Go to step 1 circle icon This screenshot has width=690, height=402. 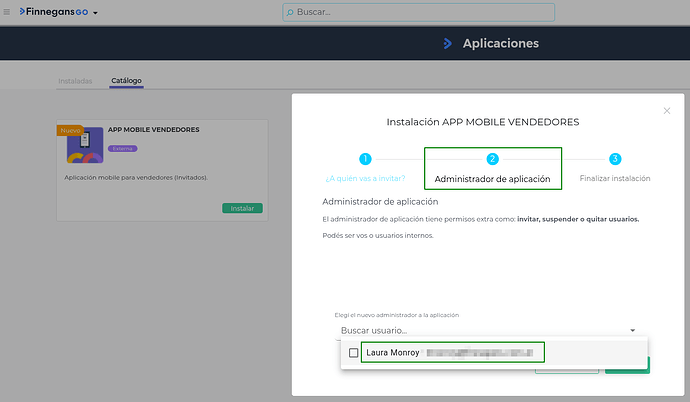[x=365, y=159]
